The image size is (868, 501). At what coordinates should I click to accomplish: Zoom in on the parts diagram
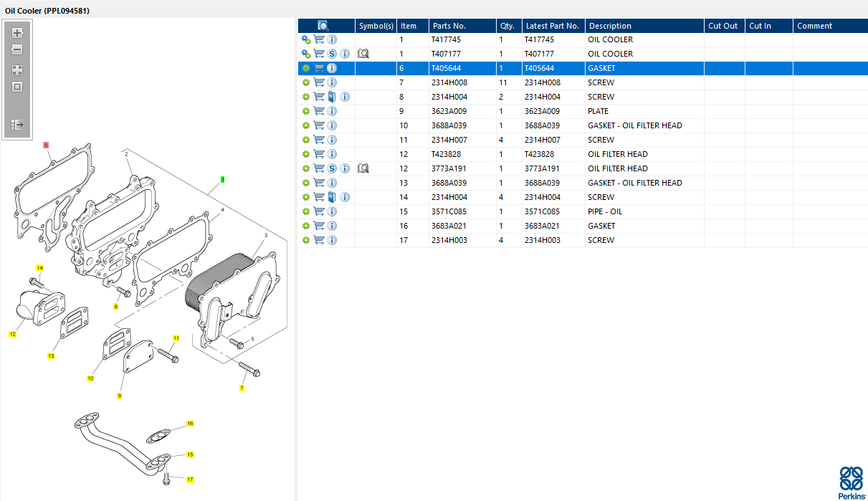tap(17, 33)
